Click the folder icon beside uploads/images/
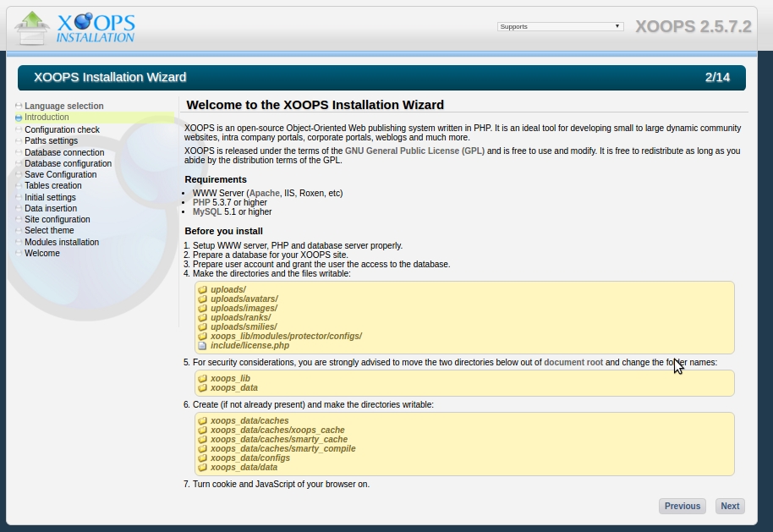The height and width of the screenshot is (532, 773). pyautogui.click(x=202, y=309)
